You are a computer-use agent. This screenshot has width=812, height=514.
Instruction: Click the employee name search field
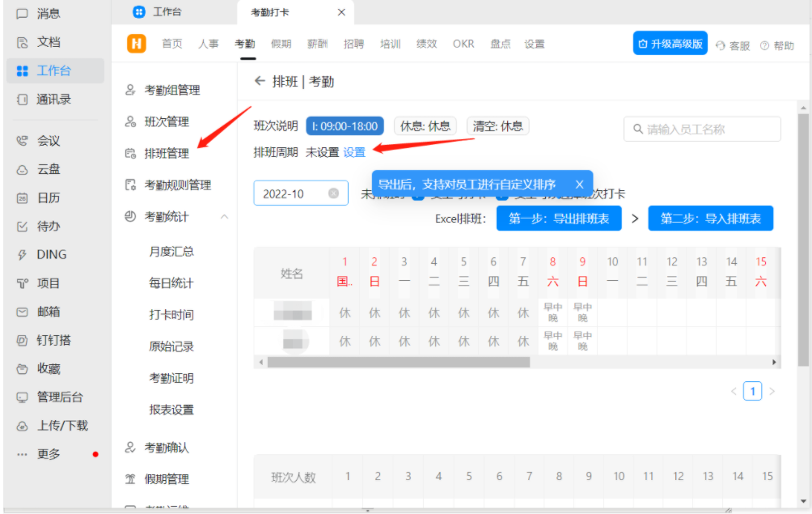tap(702, 129)
